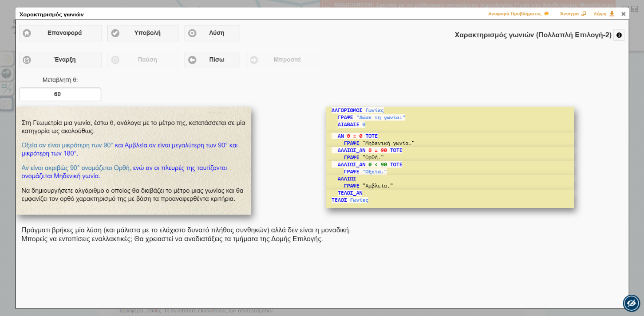
Task: Click the ΔΙΑΒΑΣΕ θ code line
Action: coord(351,125)
